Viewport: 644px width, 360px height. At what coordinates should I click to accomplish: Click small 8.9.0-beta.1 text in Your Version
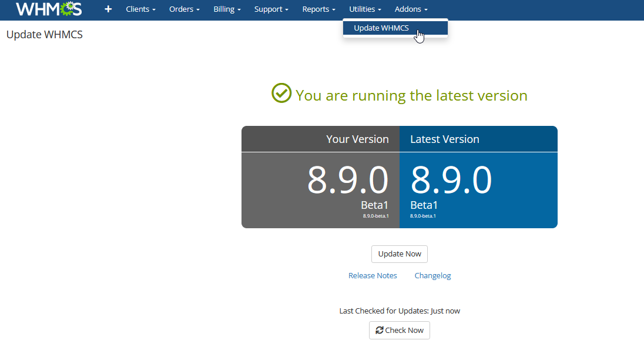[x=376, y=216]
